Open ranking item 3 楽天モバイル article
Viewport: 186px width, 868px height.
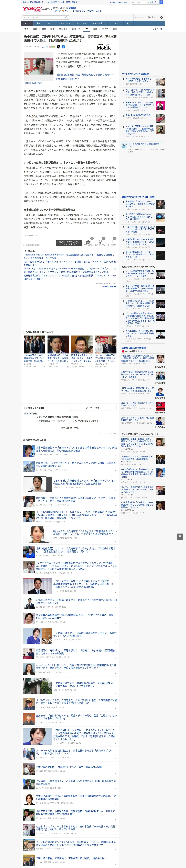140,105
